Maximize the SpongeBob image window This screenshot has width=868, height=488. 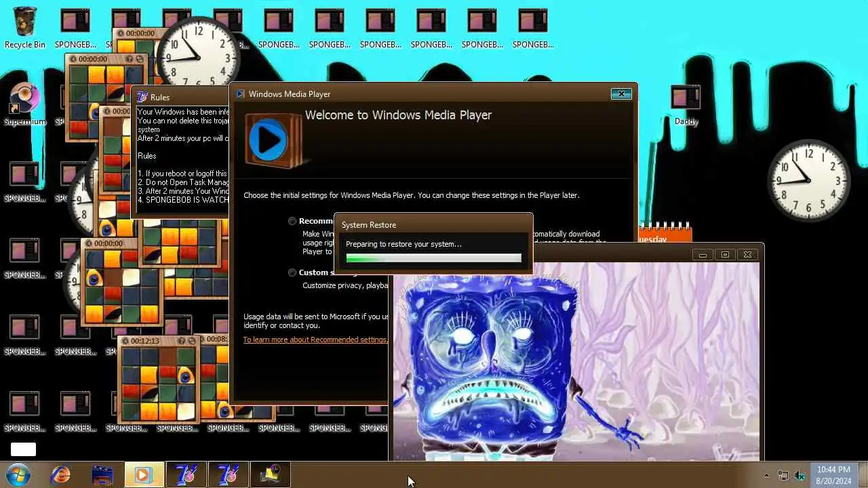pyautogui.click(x=725, y=255)
